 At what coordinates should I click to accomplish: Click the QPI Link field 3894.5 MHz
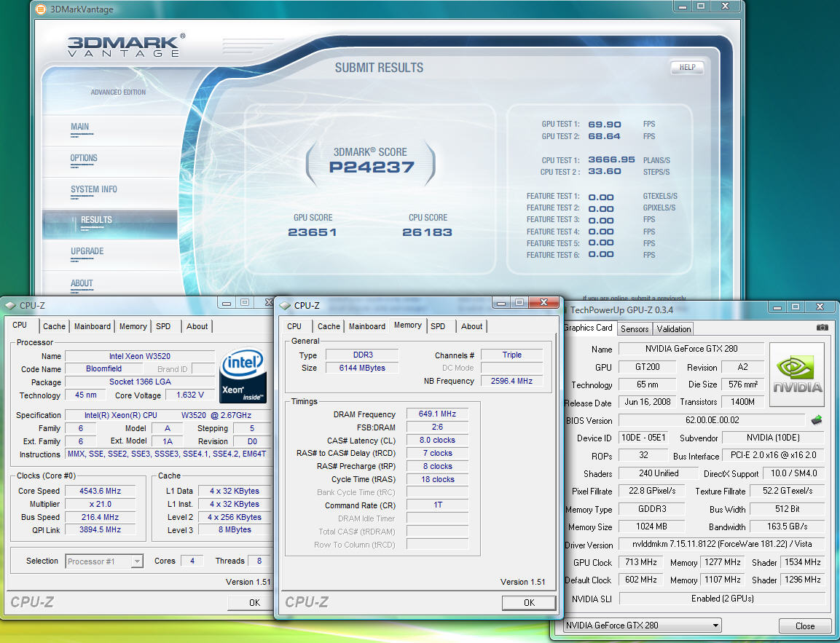(101, 529)
